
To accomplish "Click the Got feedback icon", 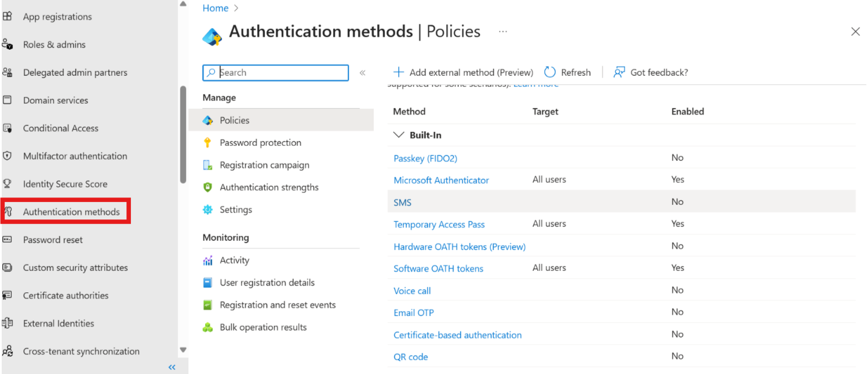I will pyautogui.click(x=619, y=72).
